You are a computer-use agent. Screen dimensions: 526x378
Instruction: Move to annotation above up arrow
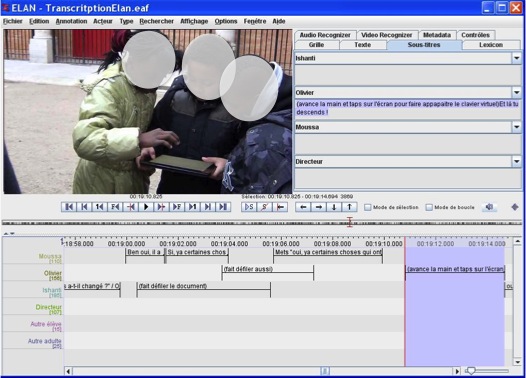pyautogui.click(x=349, y=207)
